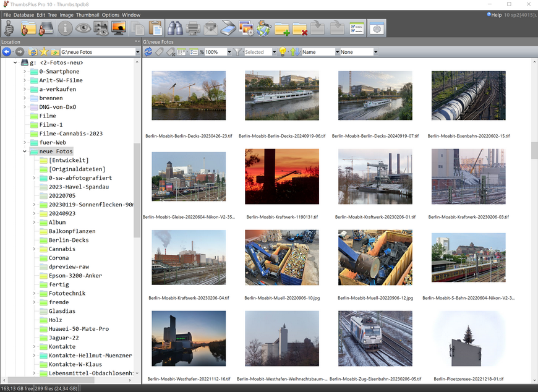
Task: Click the delete folder icon
Action: pos(300,28)
